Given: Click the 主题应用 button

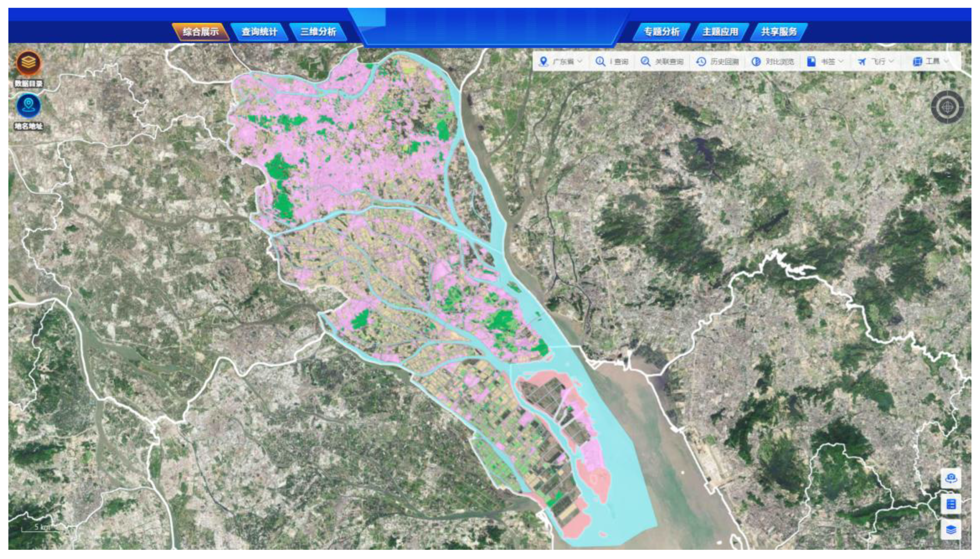Looking at the screenshot, I should pos(720,31).
